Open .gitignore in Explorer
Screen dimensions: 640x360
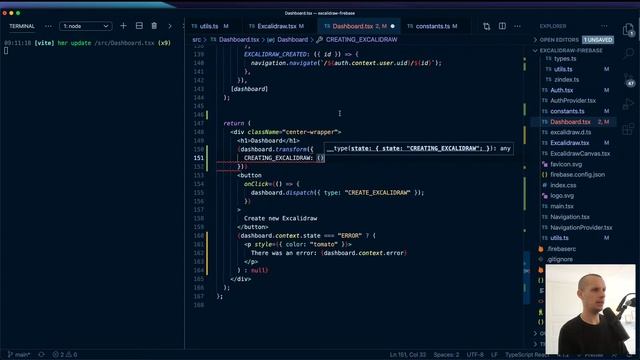pos(560,259)
